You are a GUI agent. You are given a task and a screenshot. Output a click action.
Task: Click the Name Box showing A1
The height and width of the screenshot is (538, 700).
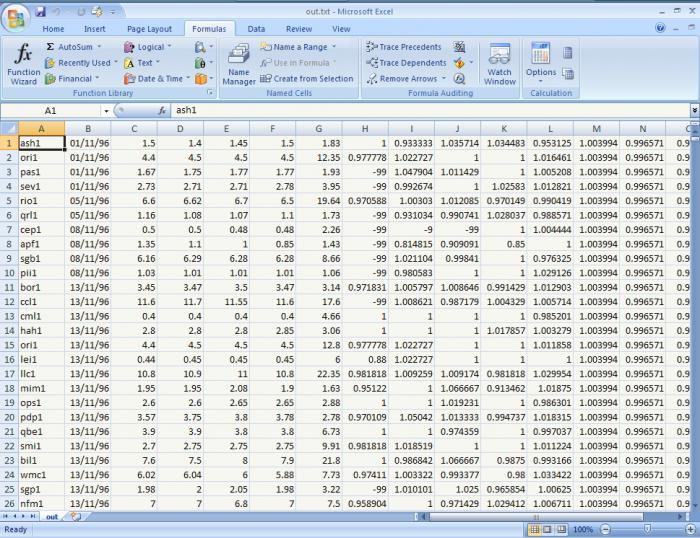point(50,110)
